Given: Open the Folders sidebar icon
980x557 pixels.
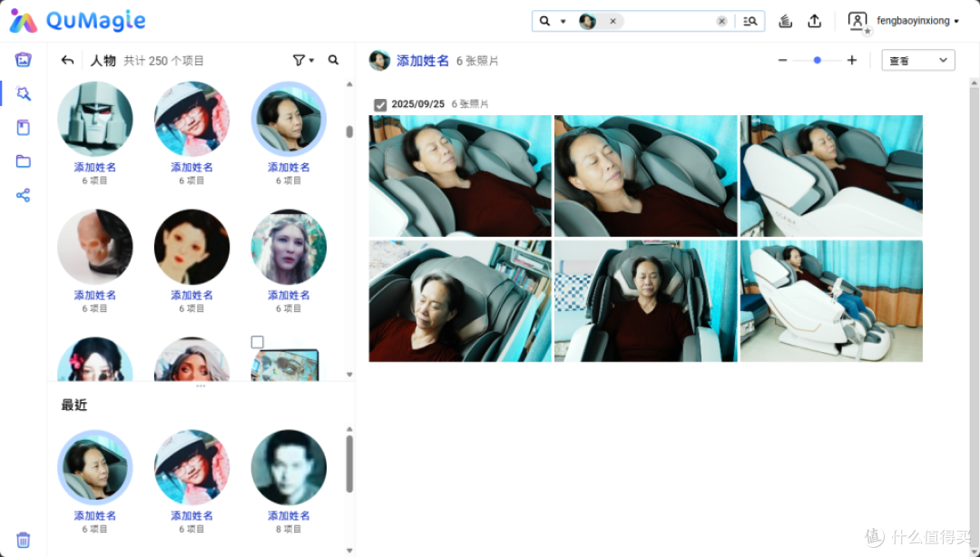Looking at the screenshot, I should tap(23, 161).
